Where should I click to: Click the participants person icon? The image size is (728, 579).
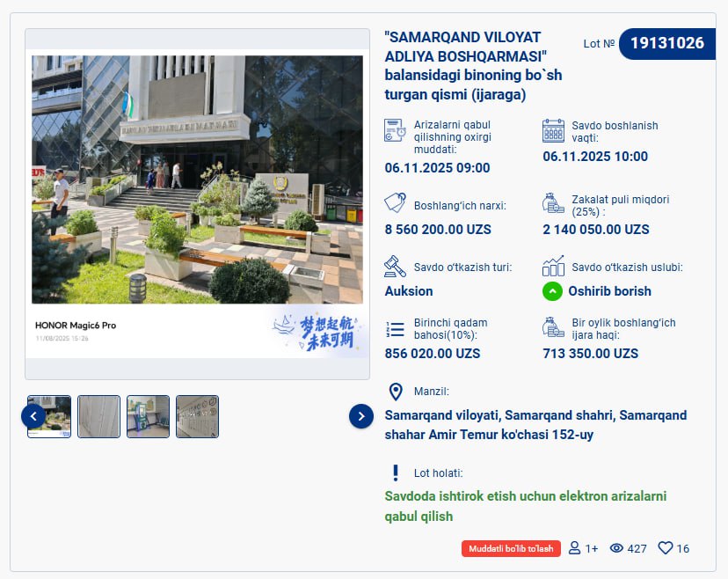[x=575, y=548]
